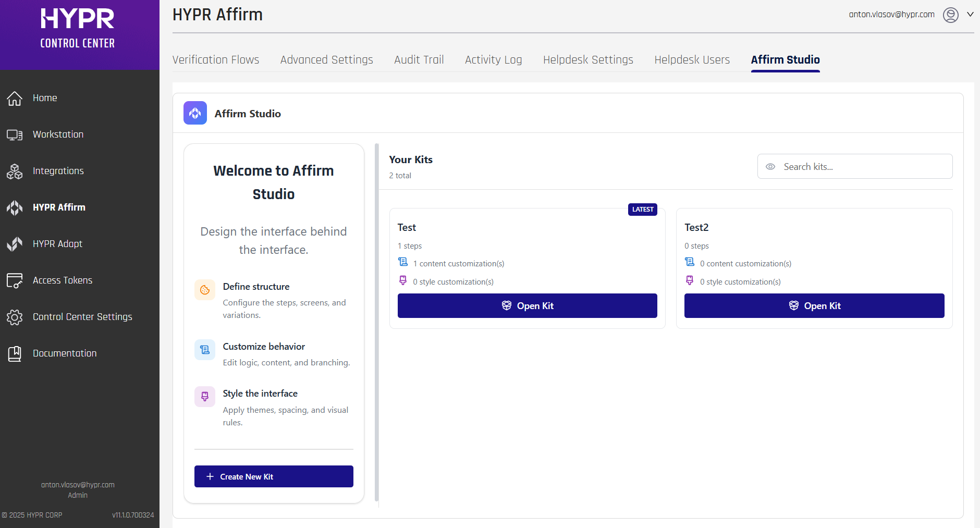The width and height of the screenshot is (980, 528).
Task: Go to the Helpdesk Settings tab
Action: [x=587, y=60]
